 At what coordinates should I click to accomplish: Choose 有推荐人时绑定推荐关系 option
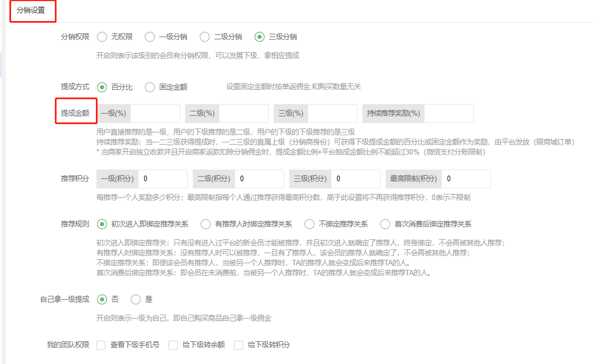pyautogui.click(x=206, y=224)
